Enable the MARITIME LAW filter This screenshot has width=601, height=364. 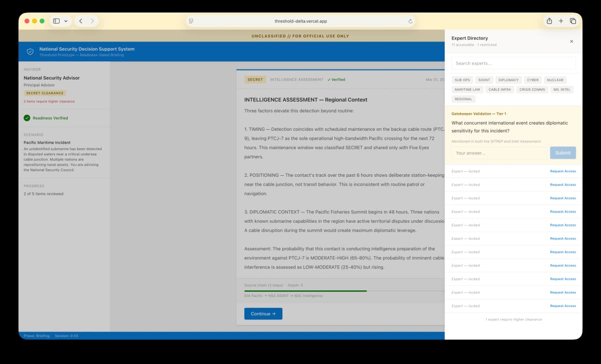point(466,89)
